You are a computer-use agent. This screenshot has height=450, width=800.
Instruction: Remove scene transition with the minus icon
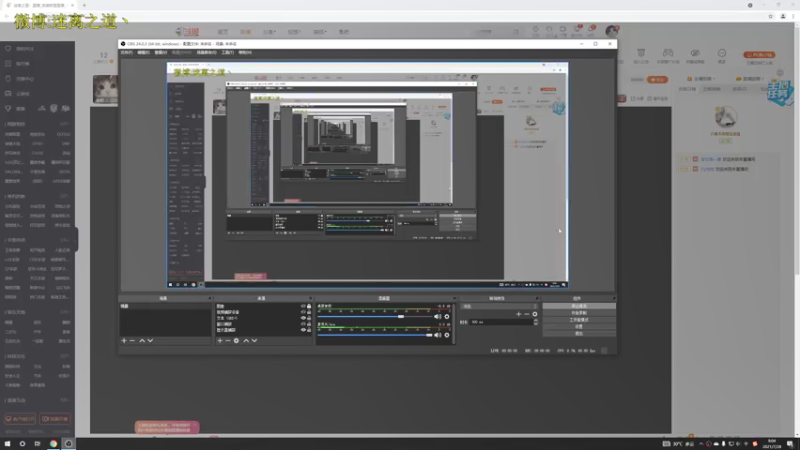point(527,314)
